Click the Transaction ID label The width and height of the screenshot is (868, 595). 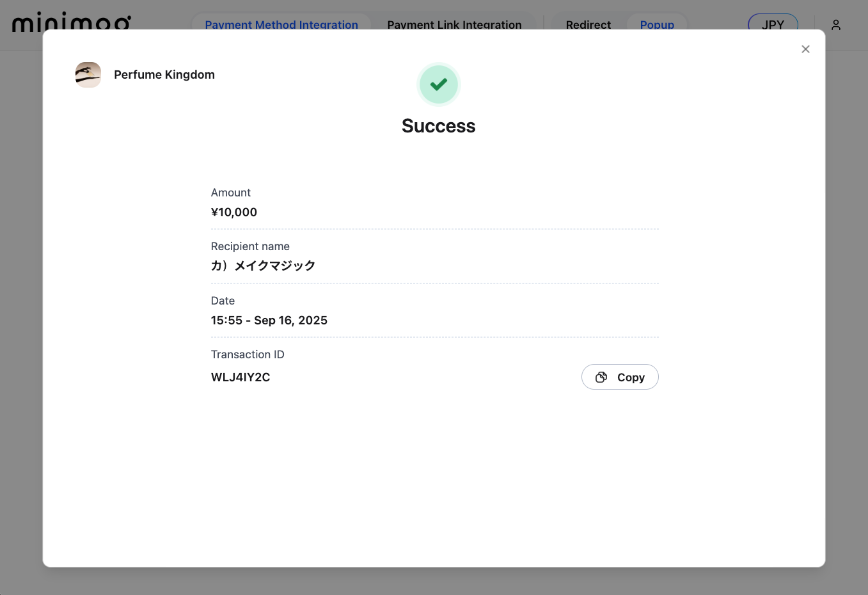point(248,354)
